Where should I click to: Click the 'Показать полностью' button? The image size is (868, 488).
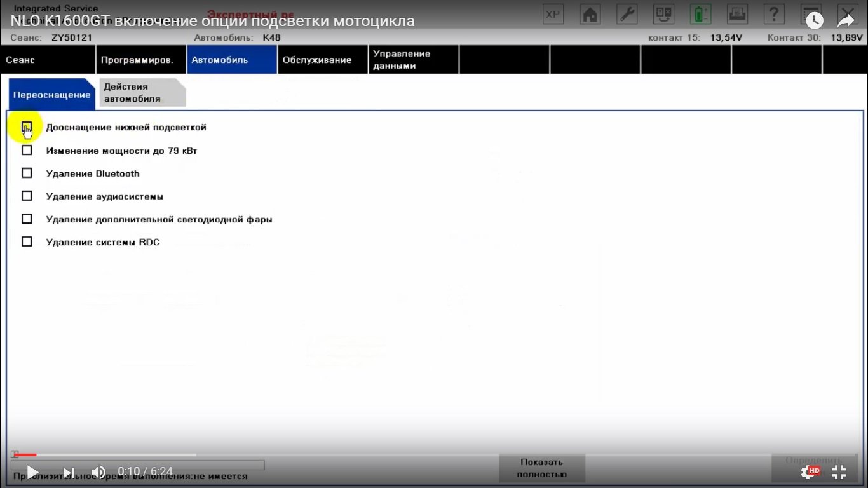542,468
